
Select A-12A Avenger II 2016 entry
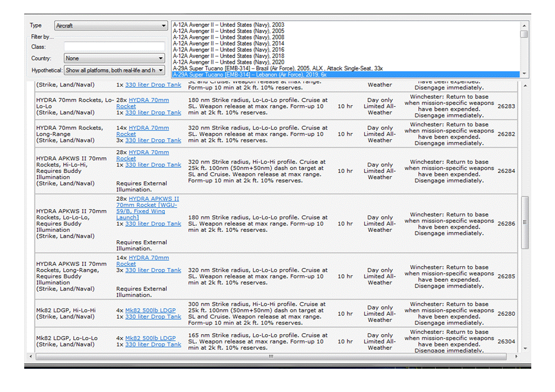pos(229,49)
